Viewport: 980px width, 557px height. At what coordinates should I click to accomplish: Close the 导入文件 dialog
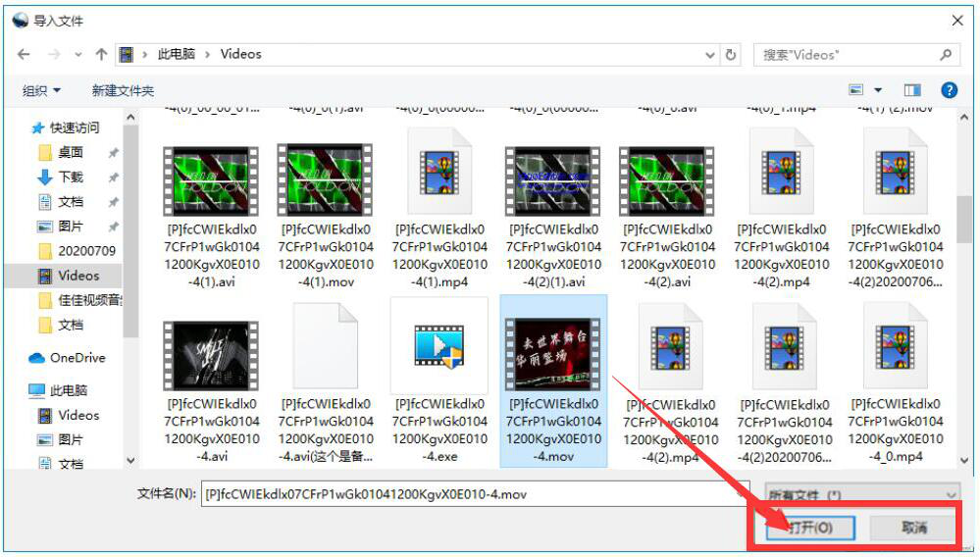[957, 21]
